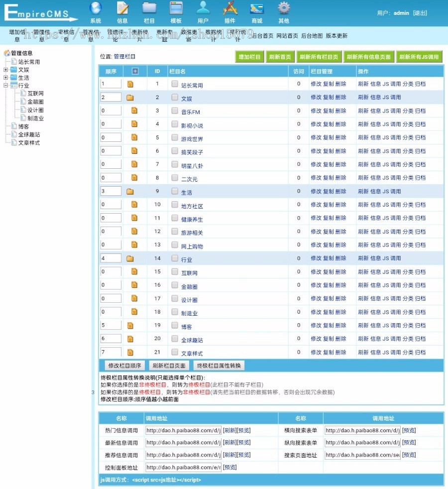Click the file icon in 站长常用 row
The image size is (448, 489).
pyautogui.click(x=130, y=84)
